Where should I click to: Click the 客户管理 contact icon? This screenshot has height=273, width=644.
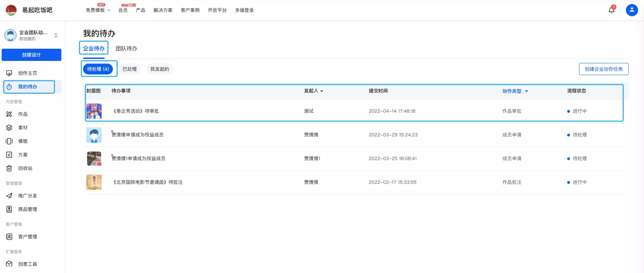tap(9, 236)
